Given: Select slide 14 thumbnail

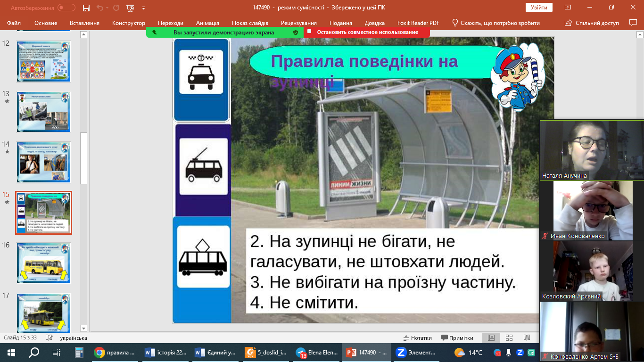Looking at the screenshot, I should [43, 162].
